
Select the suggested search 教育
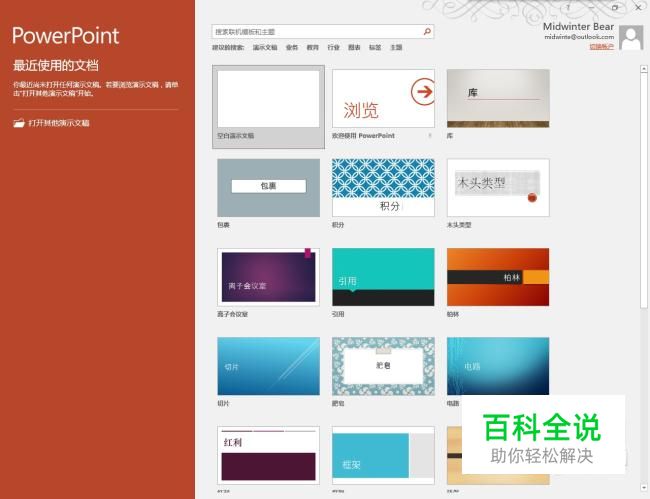pos(313,47)
